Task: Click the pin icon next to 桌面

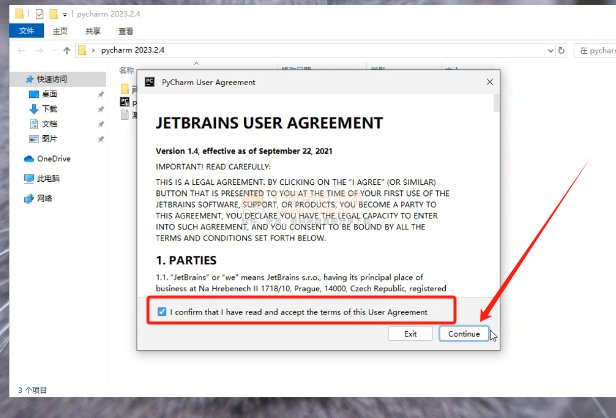Action: tap(101, 94)
